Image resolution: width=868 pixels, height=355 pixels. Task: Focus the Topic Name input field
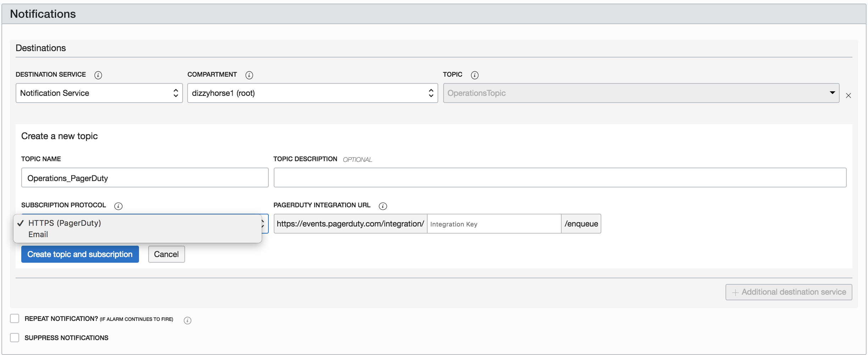(145, 178)
